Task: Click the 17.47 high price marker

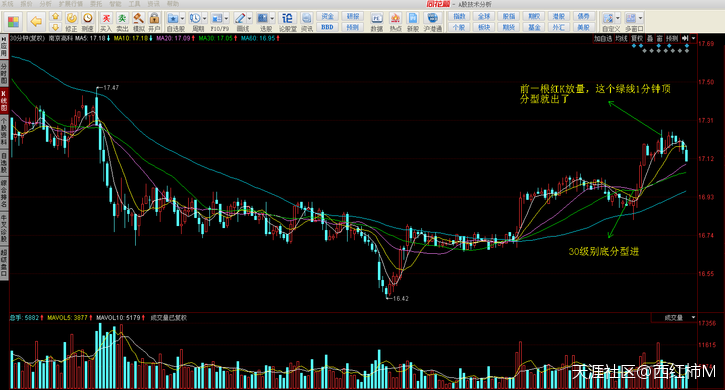Action: pos(111,87)
